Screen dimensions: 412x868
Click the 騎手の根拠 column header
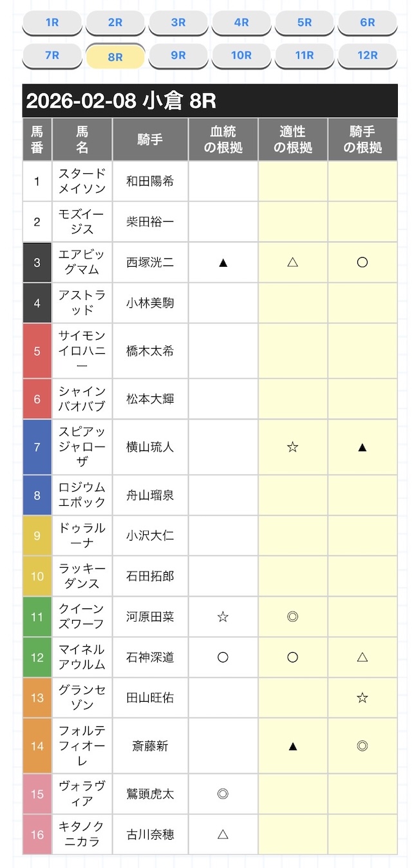(362, 139)
